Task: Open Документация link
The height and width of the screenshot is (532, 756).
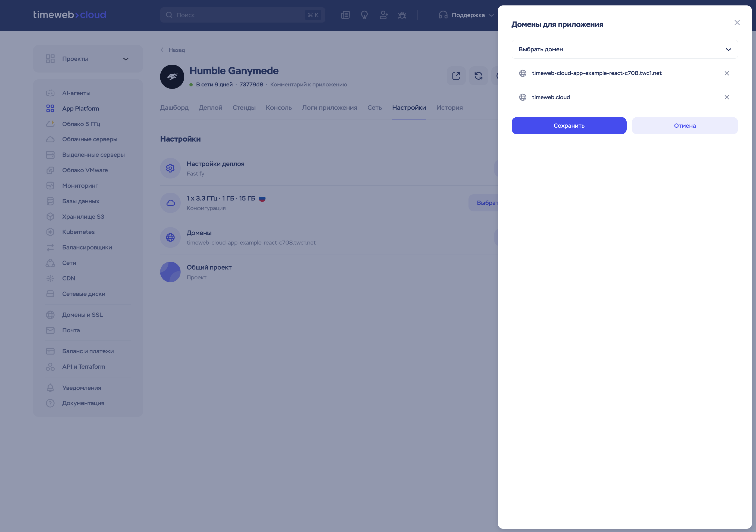Action: pos(83,403)
